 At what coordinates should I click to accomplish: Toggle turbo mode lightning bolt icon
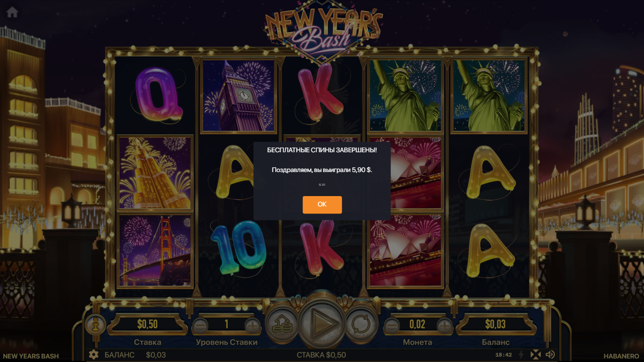(521, 354)
